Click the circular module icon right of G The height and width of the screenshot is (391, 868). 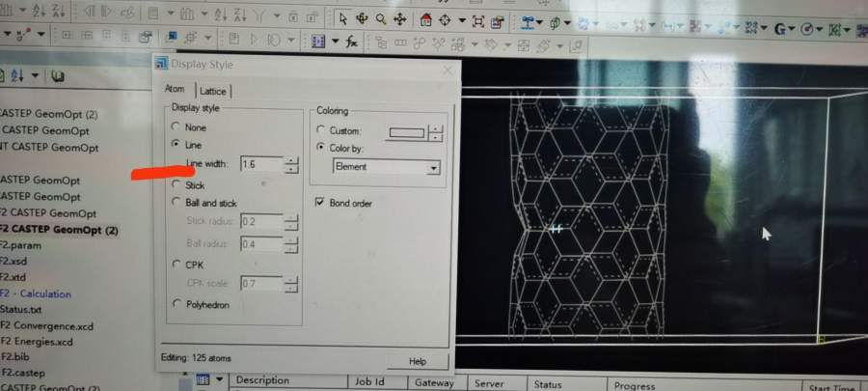[807, 29]
